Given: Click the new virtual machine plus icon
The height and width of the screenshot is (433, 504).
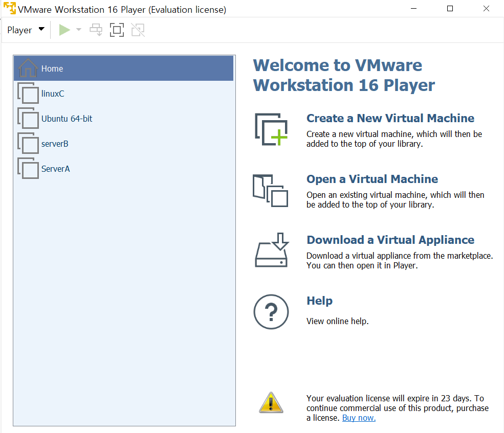Looking at the screenshot, I should 271,129.
